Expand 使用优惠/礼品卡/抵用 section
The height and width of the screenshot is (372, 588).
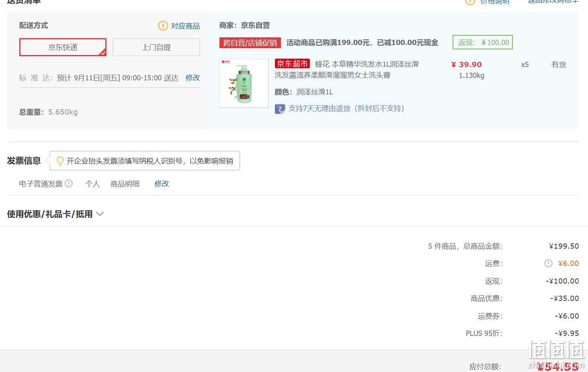55,214
